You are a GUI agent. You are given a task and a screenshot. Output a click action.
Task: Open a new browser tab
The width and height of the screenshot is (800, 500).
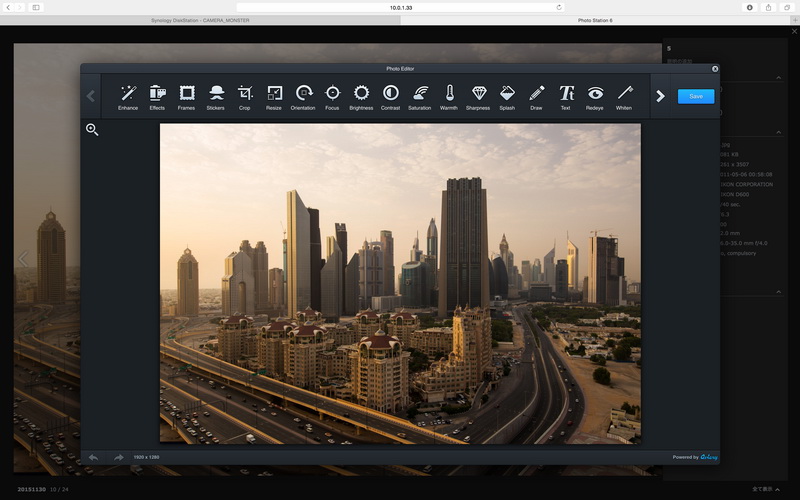[x=795, y=20]
